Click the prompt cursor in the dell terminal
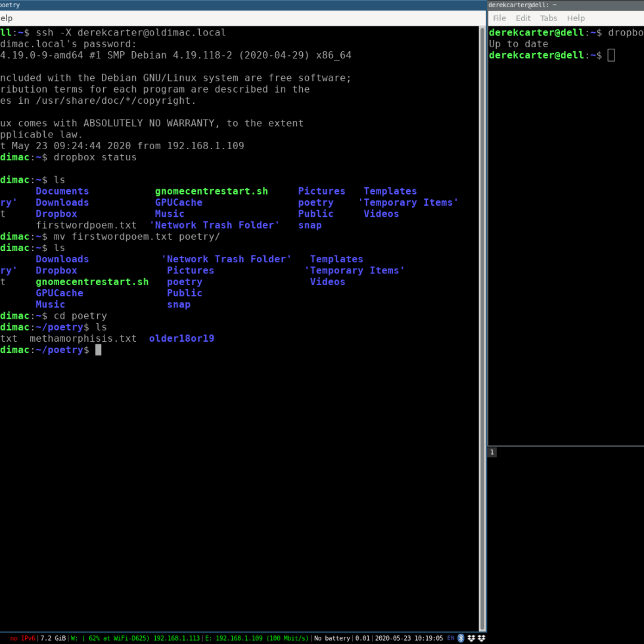Screen dimensions: 644x644 pyautogui.click(x=611, y=55)
